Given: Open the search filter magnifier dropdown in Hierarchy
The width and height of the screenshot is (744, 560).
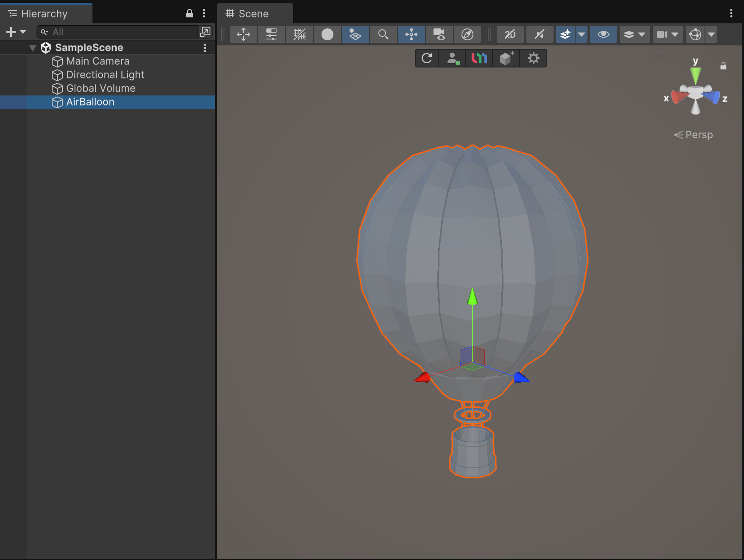Looking at the screenshot, I should 44,32.
